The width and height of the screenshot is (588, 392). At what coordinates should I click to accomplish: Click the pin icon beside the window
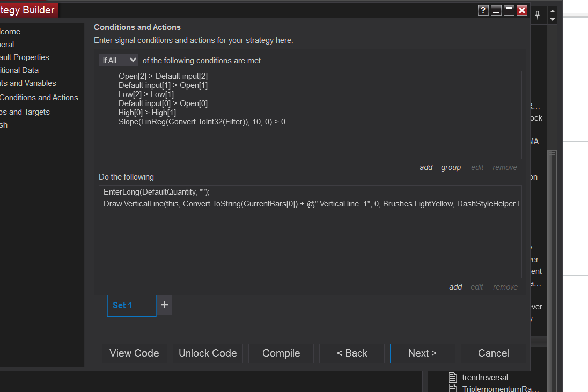538,15
